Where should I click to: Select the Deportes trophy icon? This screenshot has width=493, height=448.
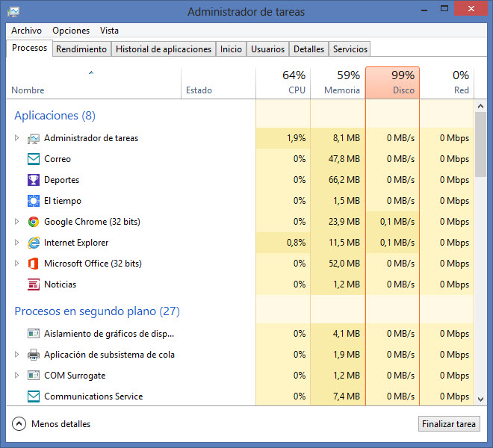click(34, 180)
